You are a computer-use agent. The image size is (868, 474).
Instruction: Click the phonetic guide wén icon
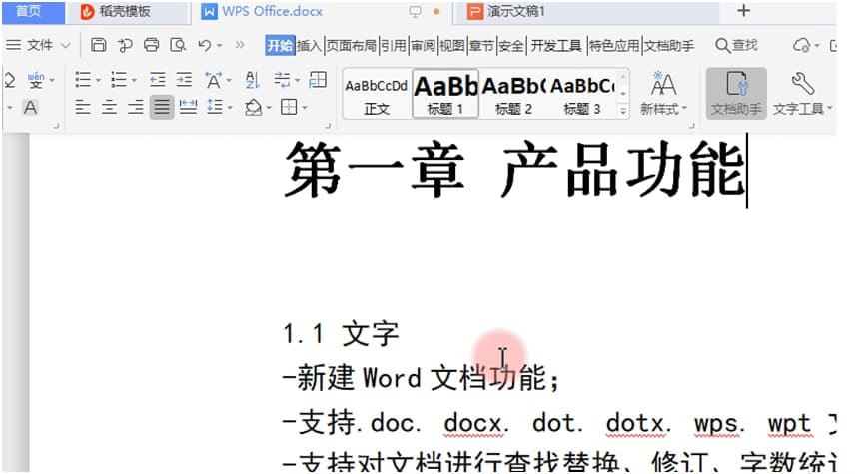[36, 80]
